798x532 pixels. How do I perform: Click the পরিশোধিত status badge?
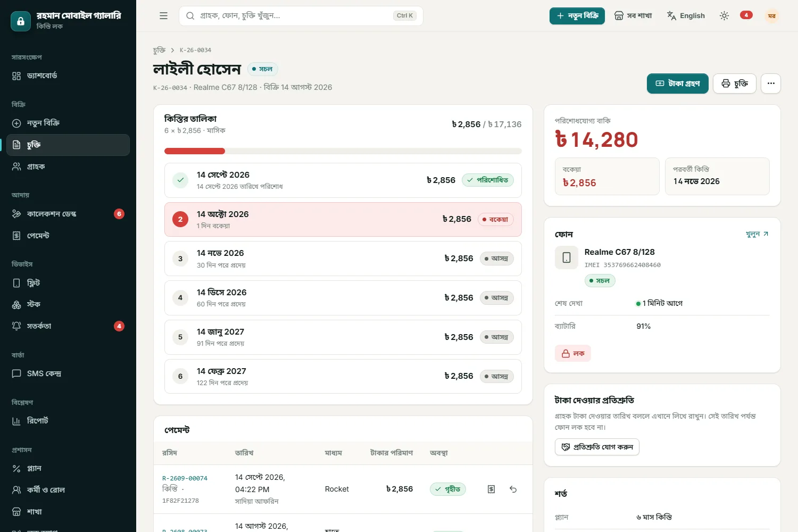coord(488,180)
